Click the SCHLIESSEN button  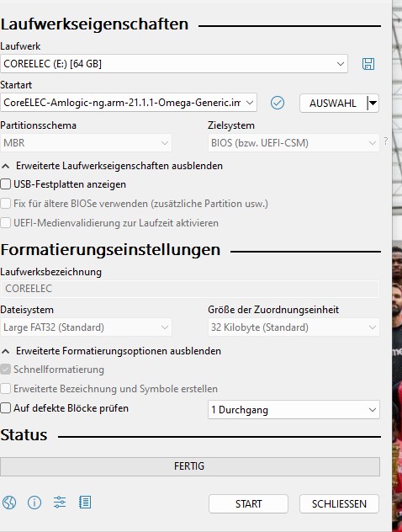point(339,504)
